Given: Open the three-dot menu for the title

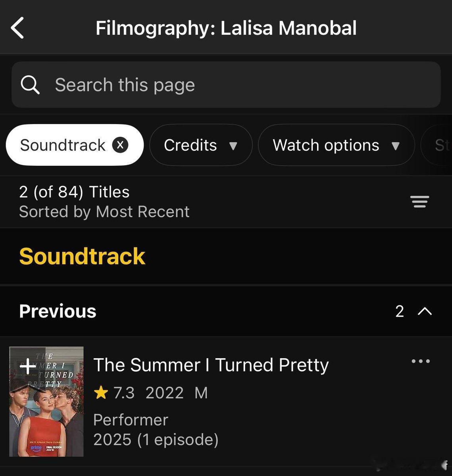Looking at the screenshot, I should [421, 361].
